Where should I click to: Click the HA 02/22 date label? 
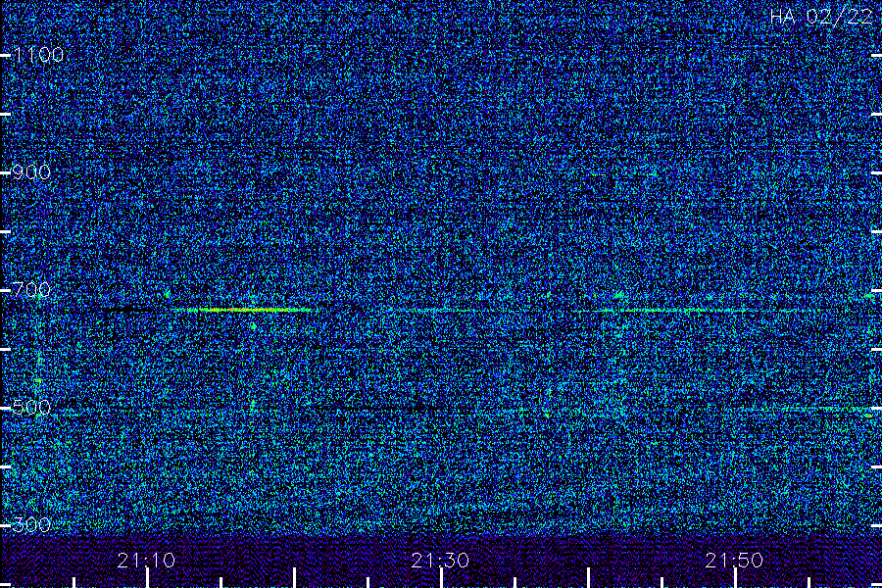tap(820, 17)
